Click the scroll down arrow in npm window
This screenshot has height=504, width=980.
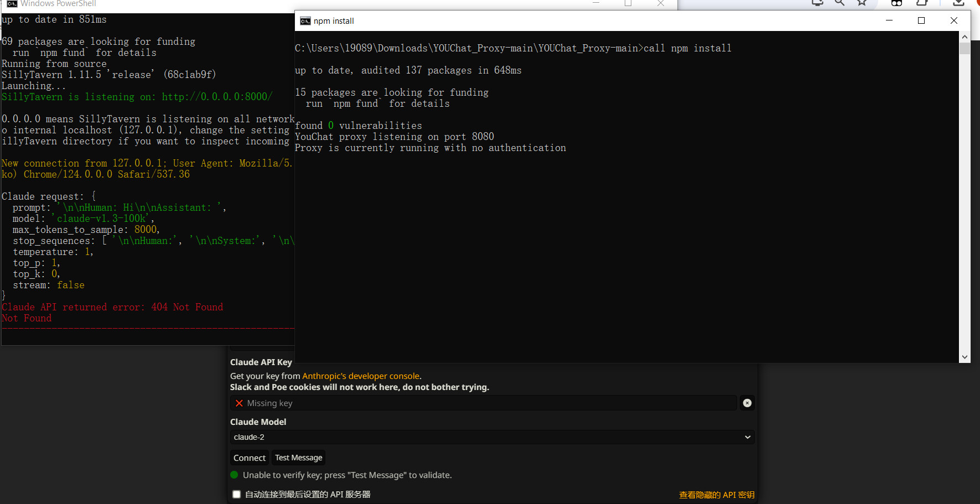965,357
